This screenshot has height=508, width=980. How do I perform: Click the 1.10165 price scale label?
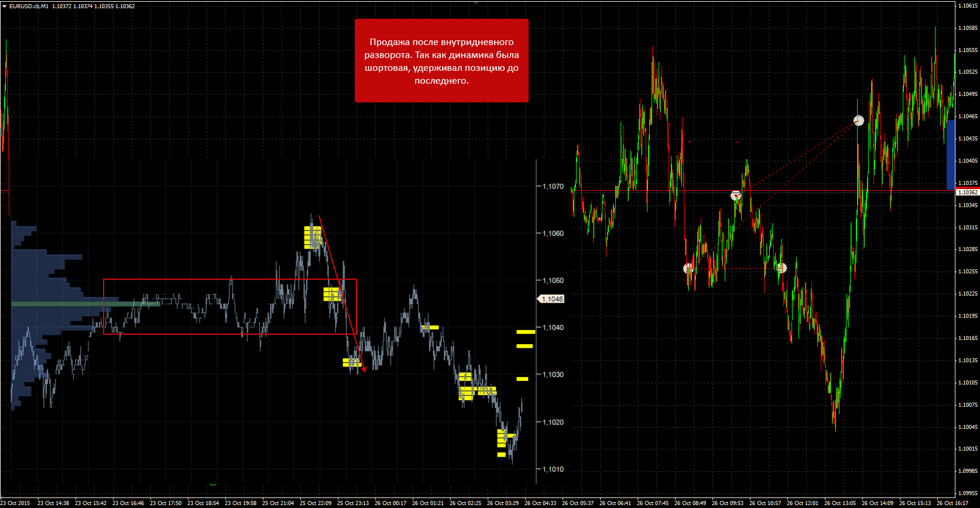[x=968, y=338]
